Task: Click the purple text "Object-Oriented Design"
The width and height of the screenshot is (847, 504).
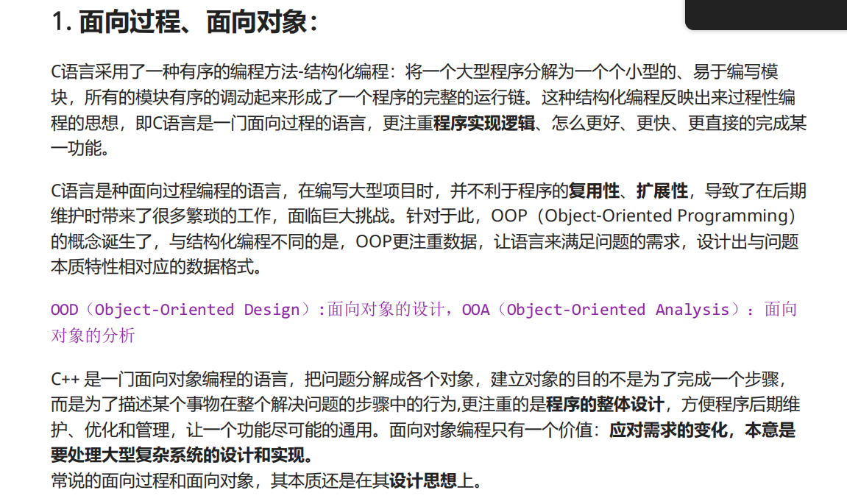Action: (x=197, y=310)
